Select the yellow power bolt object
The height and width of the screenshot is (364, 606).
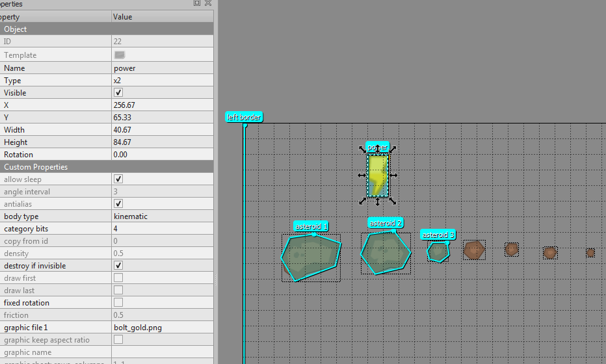pos(378,175)
